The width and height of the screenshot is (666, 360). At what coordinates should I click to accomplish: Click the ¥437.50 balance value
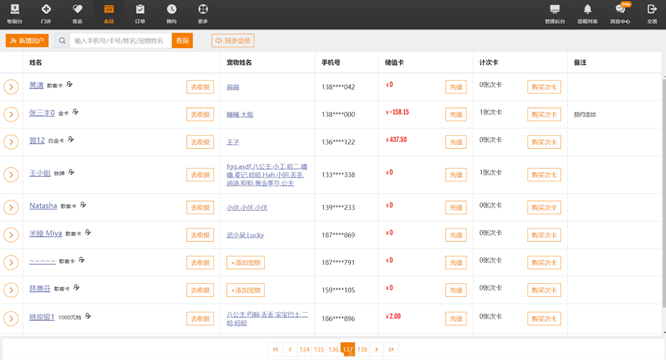pos(396,139)
